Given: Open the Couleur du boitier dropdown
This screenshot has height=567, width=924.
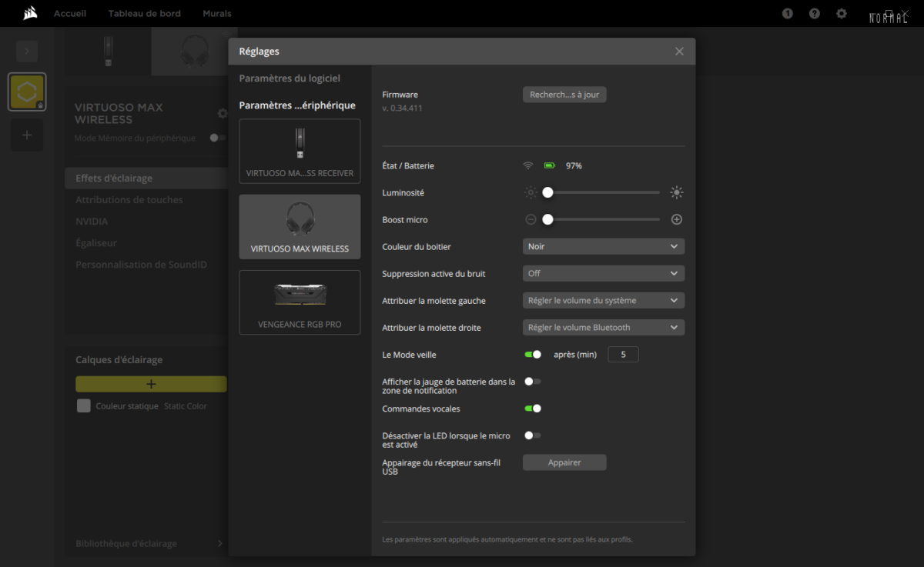Looking at the screenshot, I should point(603,246).
